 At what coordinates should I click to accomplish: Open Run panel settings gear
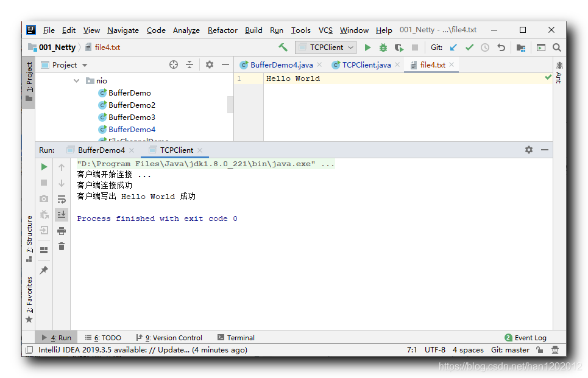coord(529,150)
